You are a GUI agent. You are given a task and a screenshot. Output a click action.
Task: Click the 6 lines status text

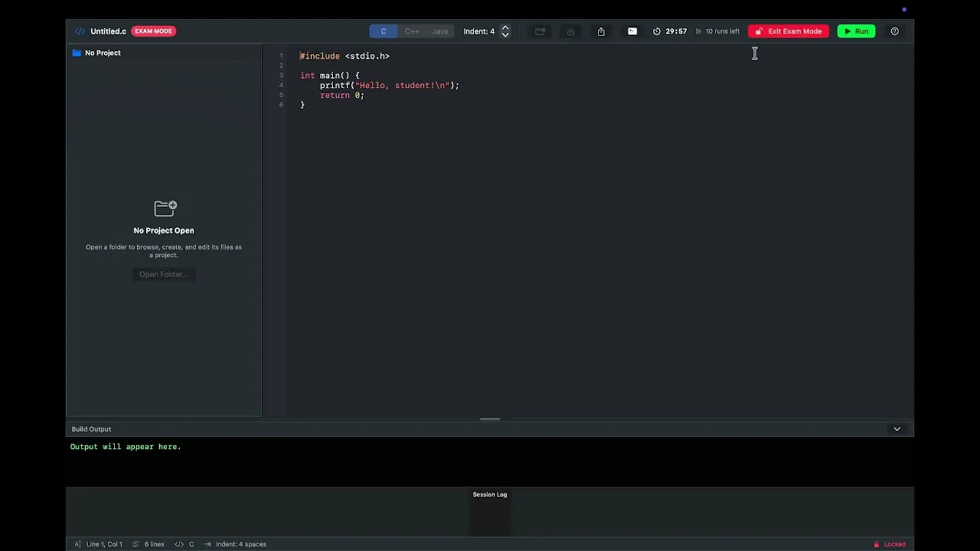pos(154,544)
